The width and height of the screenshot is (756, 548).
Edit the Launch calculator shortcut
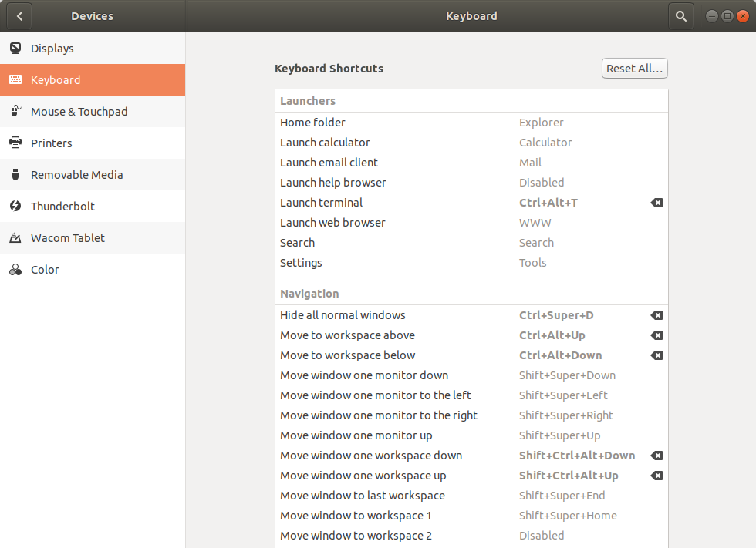471,143
